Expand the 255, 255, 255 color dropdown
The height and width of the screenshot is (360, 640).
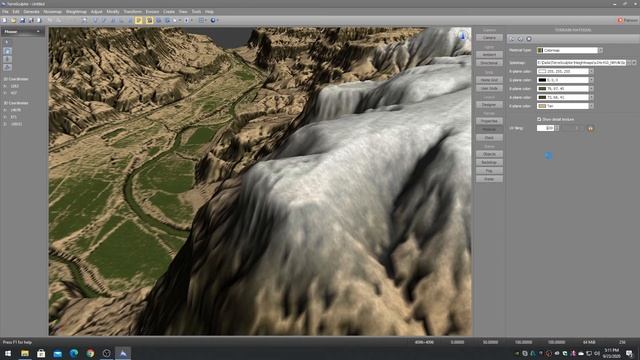(x=591, y=71)
